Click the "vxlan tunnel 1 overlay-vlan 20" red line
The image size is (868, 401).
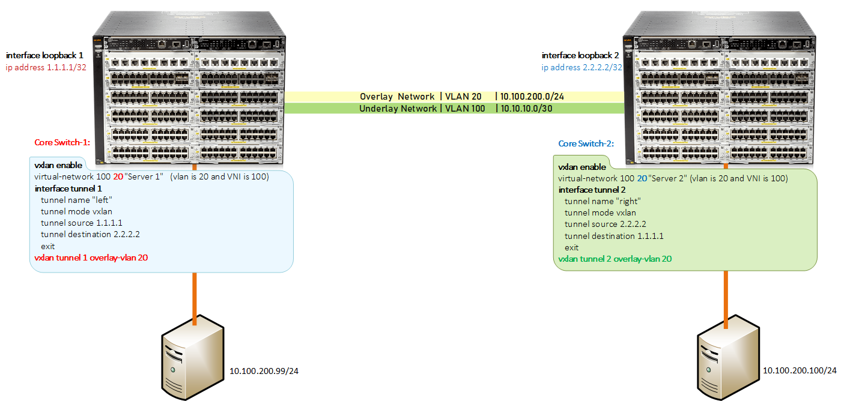(x=91, y=258)
